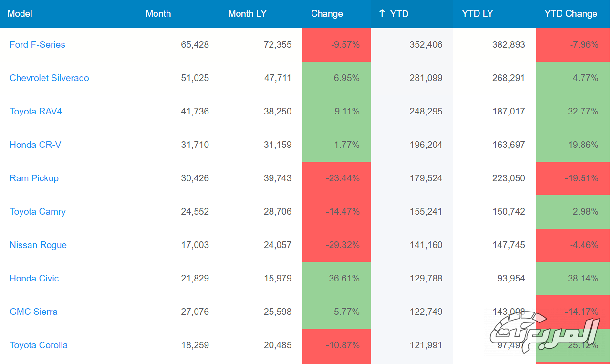Select Ford F-Series Month LY value 72,355

coord(278,44)
